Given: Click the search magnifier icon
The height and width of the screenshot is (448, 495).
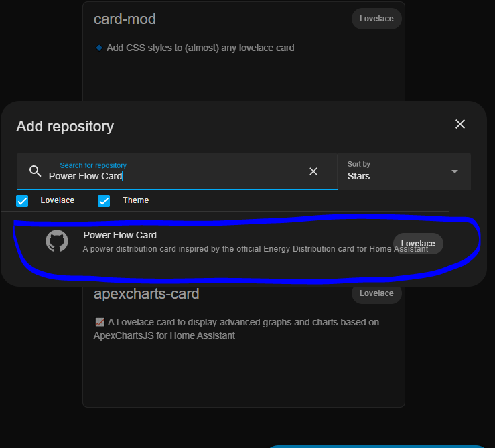Looking at the screenshot, I should click(35, 171).
